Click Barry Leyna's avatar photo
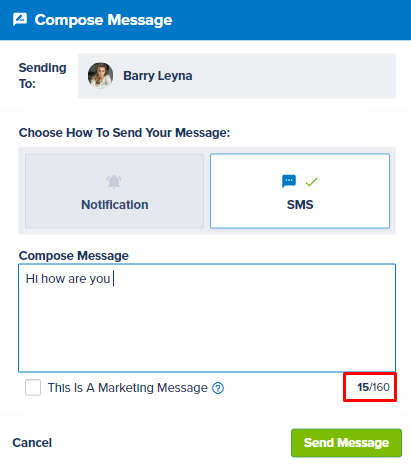411x466 pixels. pos(100,76)
